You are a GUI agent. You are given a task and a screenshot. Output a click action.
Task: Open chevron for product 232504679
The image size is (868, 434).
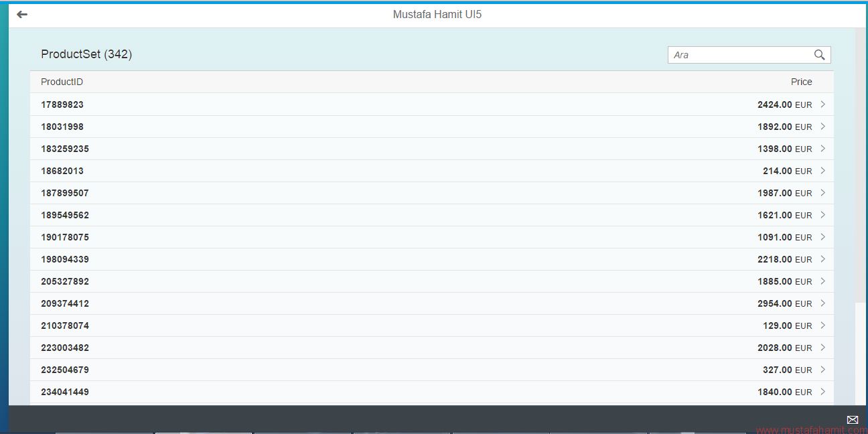pyautogui.click(x=822, y=370)
